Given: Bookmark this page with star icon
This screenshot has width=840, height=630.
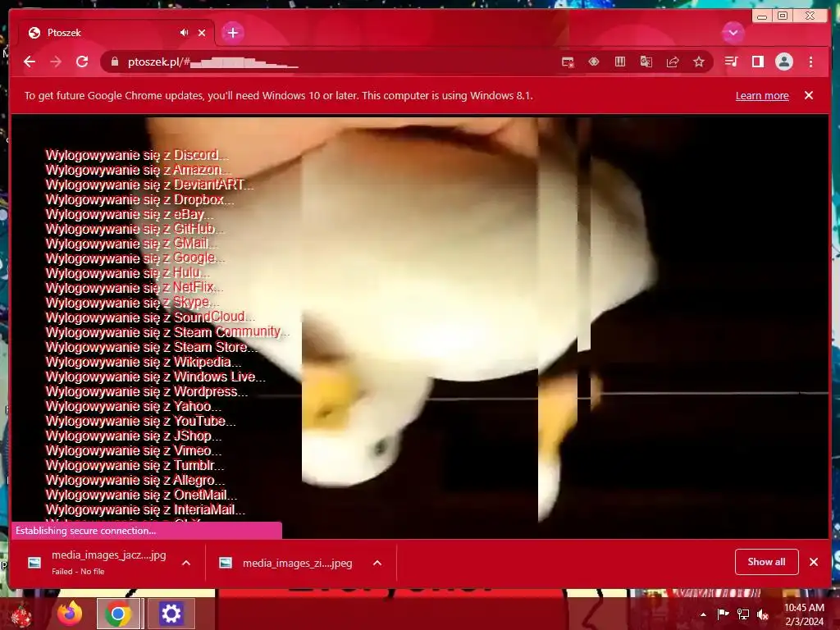Looking at the screenshot, I should click(x=699, y=62).
